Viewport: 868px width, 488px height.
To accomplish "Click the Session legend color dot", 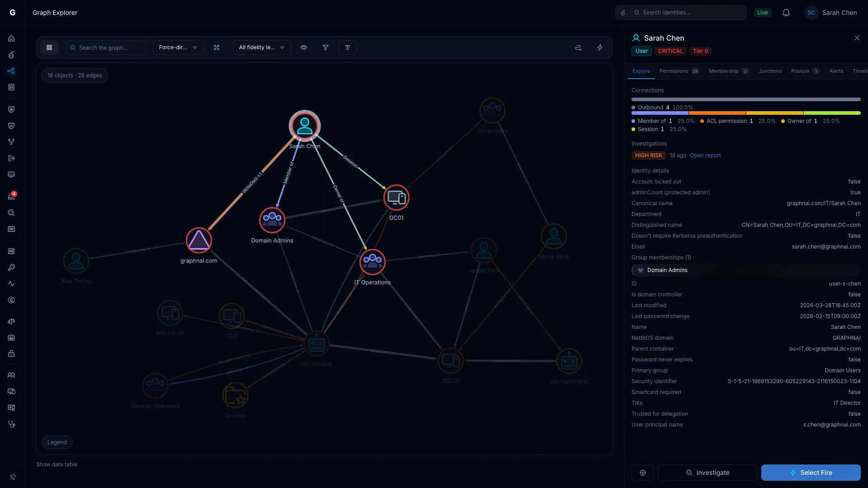I will [x=633, y=129].
